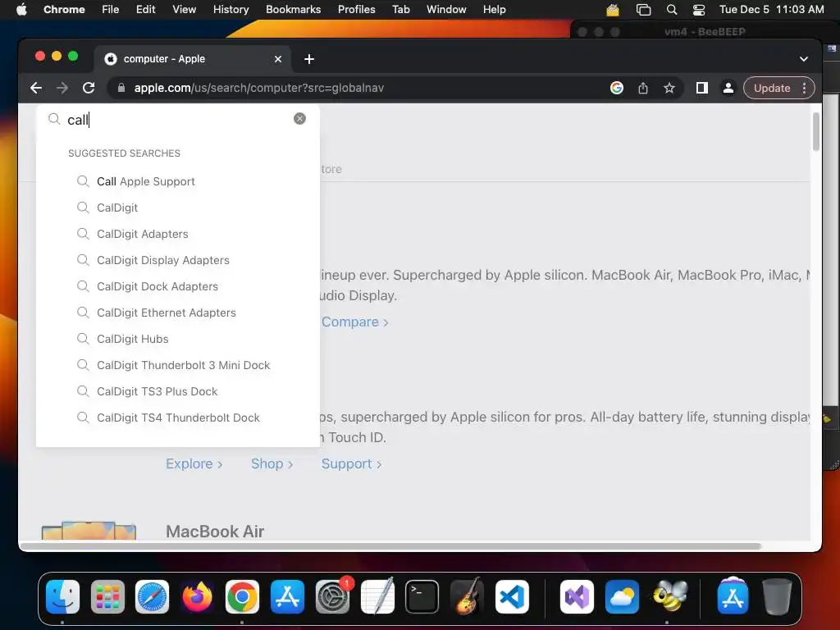The width and height of the screenshot is (840, 630).
Task: Clear the search field with X icon
Action: tap(300, 118)
